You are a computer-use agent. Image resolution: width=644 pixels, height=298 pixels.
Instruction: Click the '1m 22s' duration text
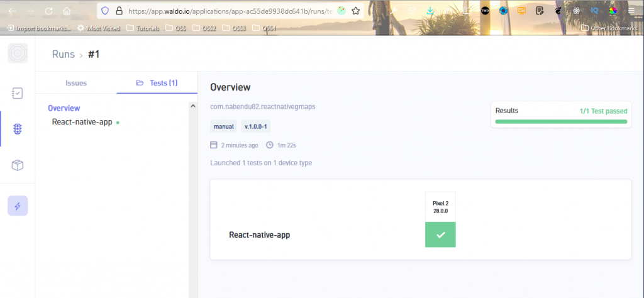pyautogui.click(x=287, y=145)
